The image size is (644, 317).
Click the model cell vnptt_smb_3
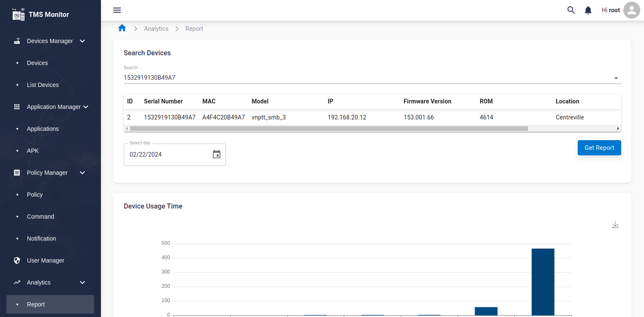pyautogui.click(x=269, y=117)
